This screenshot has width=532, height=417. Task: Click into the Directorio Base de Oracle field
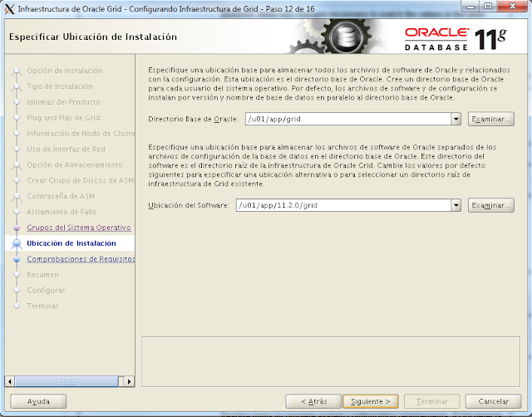348,119
